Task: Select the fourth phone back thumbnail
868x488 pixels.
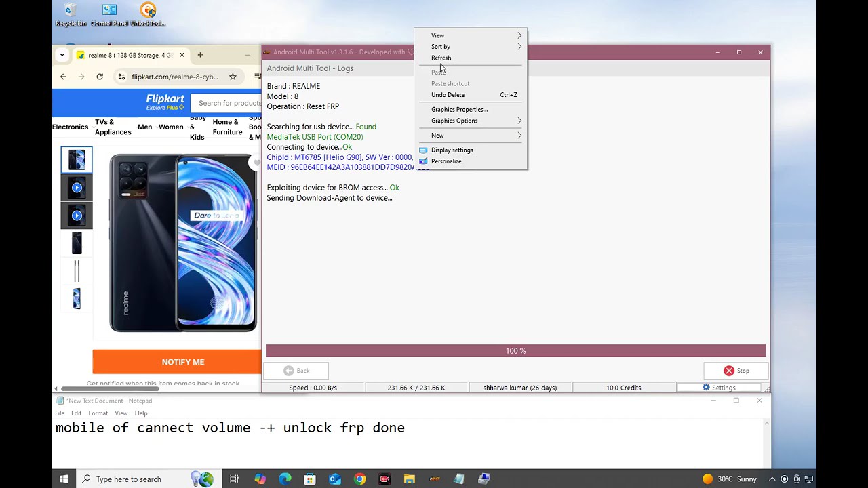Action: pos(77,243)
